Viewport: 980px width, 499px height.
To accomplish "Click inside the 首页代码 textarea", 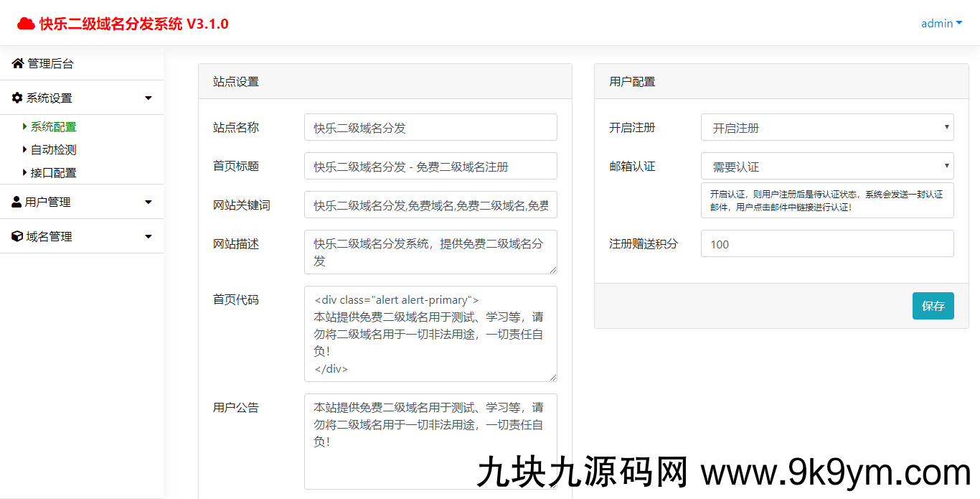I will pyautogui.click(x=430, y=334).
